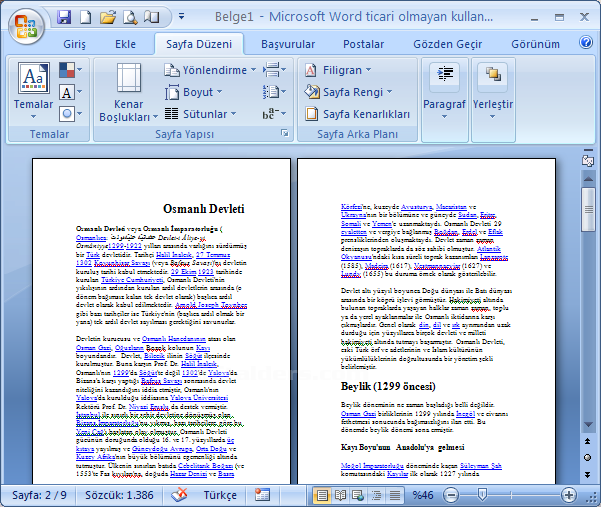Click vertical scrollbar down arrow

pos(588,424)
